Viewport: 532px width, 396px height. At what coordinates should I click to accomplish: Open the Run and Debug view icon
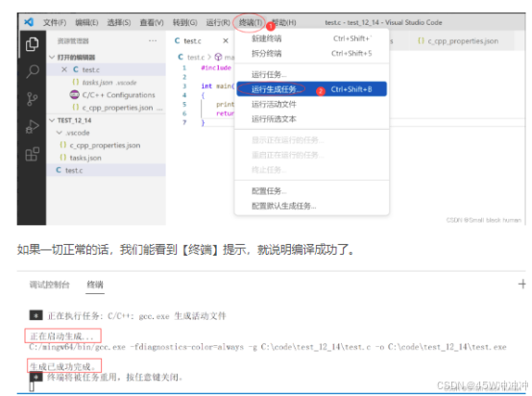(x=33, y=127)
